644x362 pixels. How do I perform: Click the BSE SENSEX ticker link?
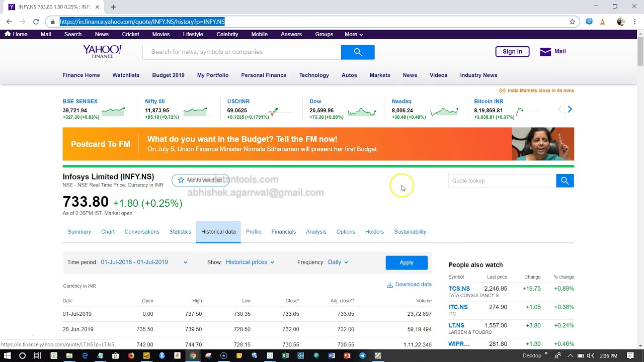pos(80,101)
